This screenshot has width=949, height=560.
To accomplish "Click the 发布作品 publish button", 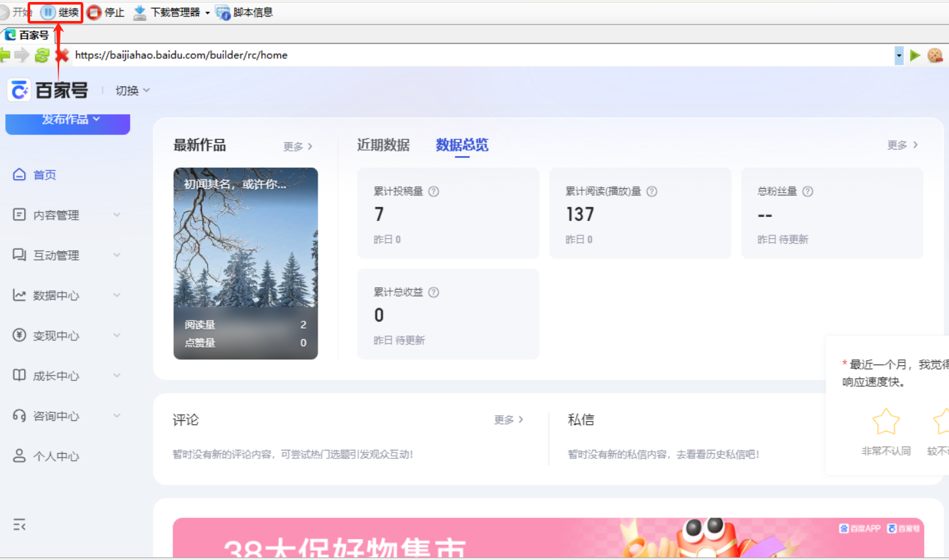I will tap(68, 122).
